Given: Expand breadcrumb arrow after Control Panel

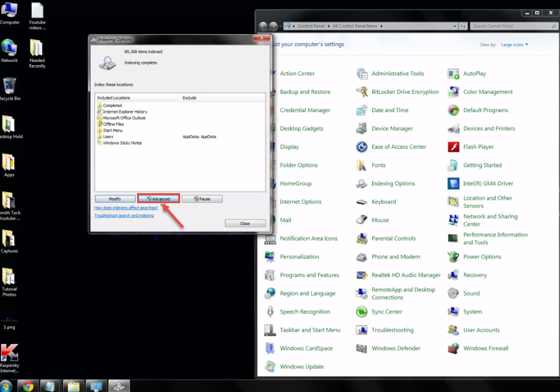Looking at the screenshot, I should pyautogui.click(x=328, y=26).
